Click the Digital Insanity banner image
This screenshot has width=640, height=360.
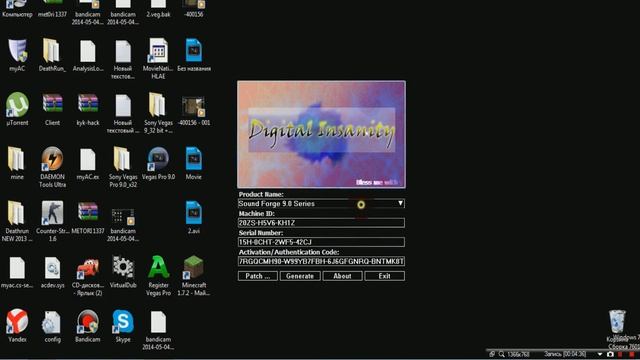coord(321,134)
